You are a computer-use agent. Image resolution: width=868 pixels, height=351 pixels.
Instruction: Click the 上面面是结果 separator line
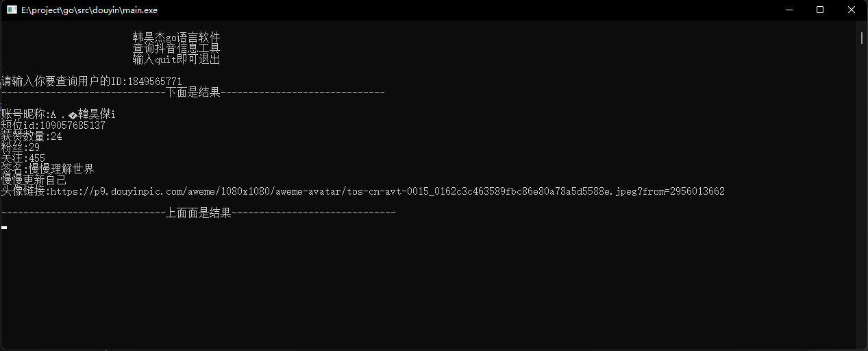click(x=198, y=213)
